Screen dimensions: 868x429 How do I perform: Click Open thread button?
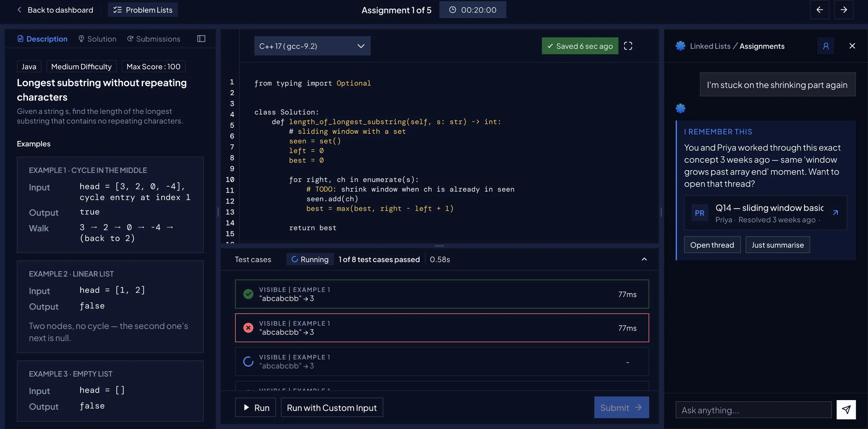click(x=712, y=245)
